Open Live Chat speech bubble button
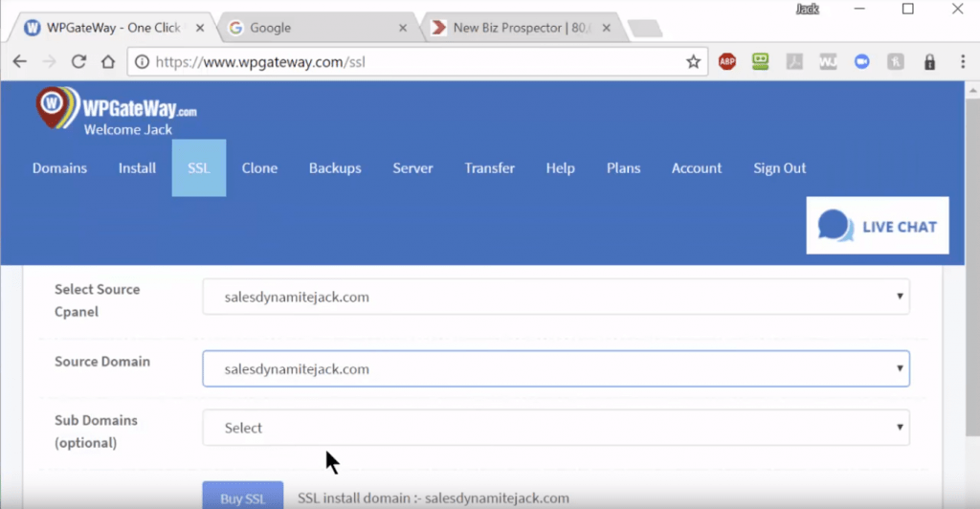The width and height of the screenshot is (980, 509). click(878, 226)
